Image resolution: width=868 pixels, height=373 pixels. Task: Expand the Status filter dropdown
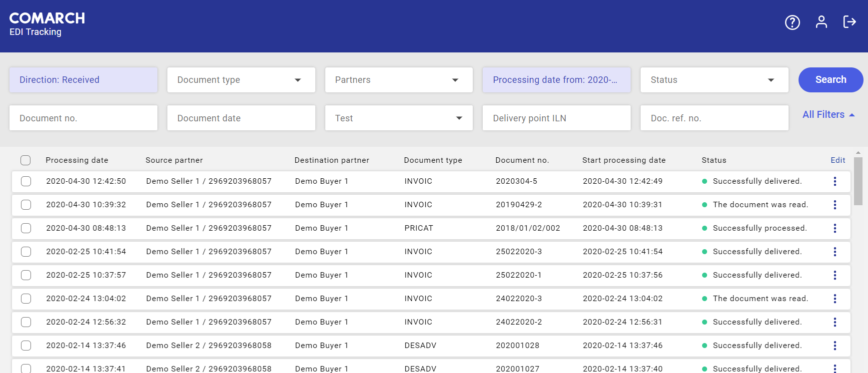[714, 80]
